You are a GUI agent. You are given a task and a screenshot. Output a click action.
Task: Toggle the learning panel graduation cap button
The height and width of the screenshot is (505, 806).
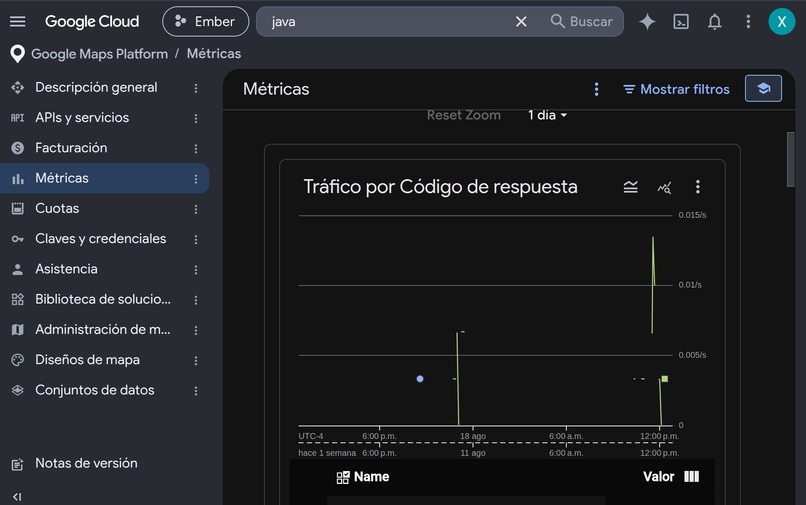pos(763,88)
